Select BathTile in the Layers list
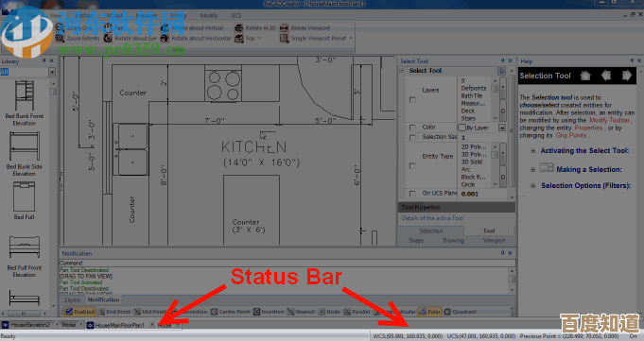Screen dimensions: 644x341 [x=472, y=95]
